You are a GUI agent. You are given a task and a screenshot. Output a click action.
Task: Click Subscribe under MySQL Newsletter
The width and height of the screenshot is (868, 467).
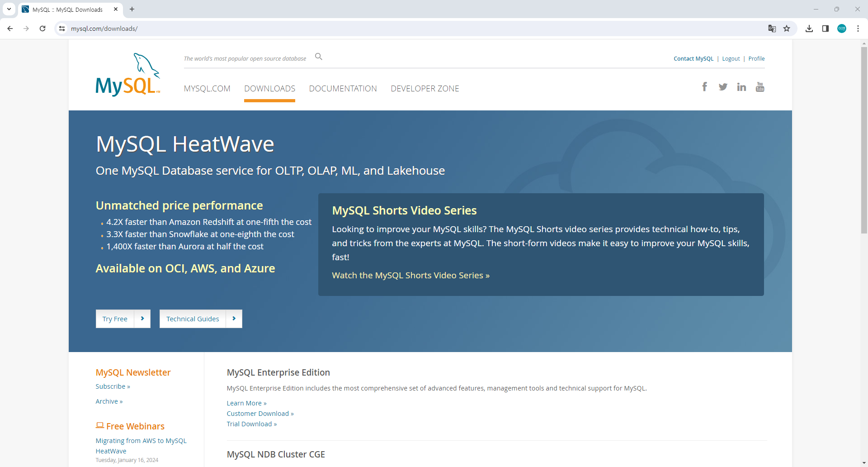(x=113, y=386)
